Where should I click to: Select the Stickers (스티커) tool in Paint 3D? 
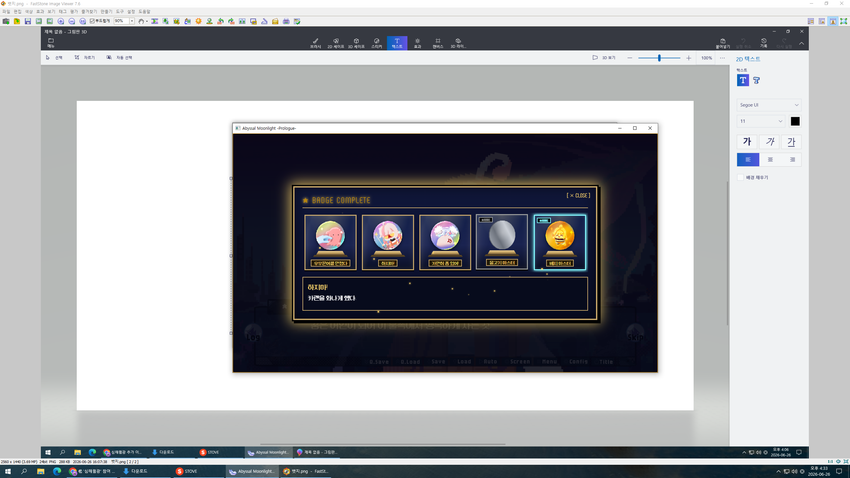coord(377,43)
